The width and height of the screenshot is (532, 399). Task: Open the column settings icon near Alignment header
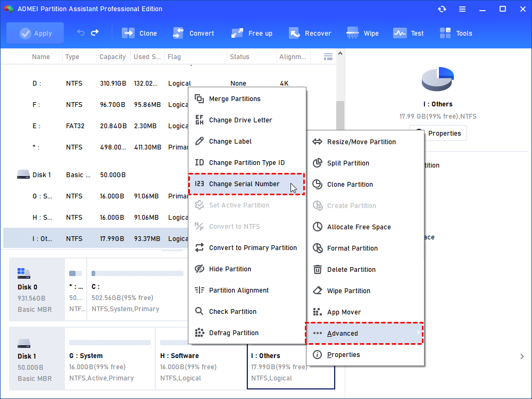click(x=328, y=56)
